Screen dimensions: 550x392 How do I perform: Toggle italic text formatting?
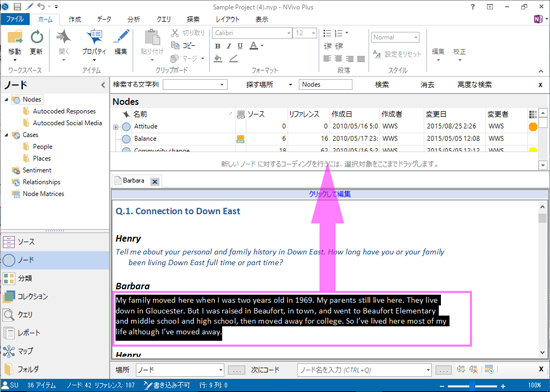[229, 46]
